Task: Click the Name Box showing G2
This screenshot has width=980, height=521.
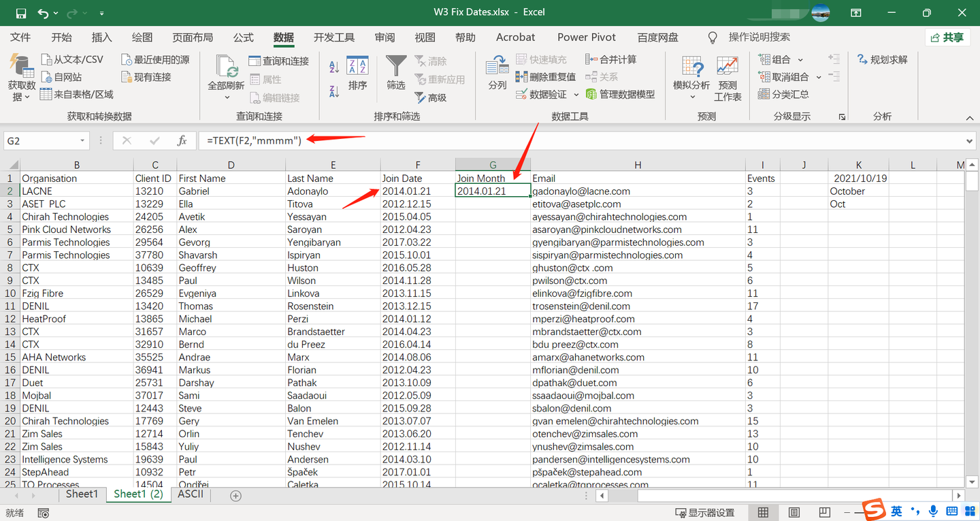Action: click(x=40, y=141)
